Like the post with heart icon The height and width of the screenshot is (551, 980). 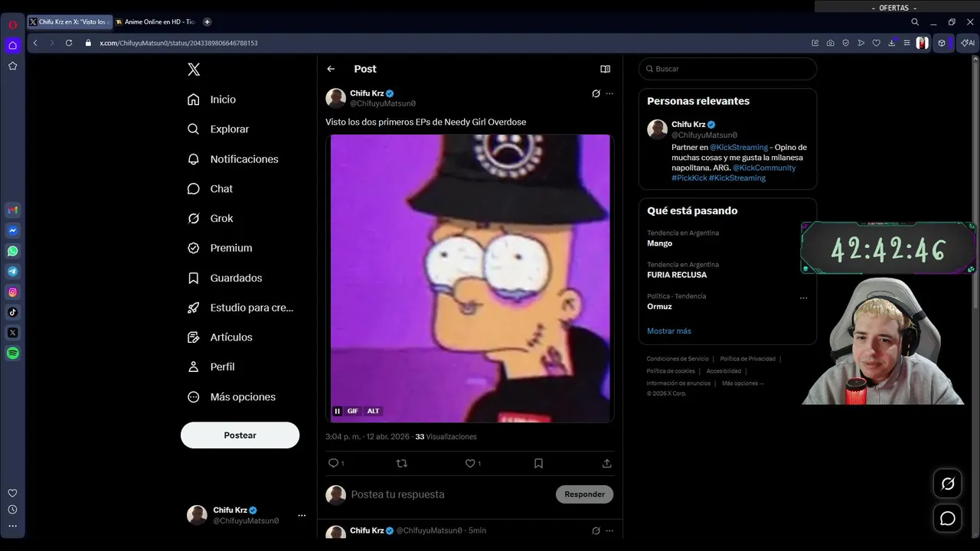point(471,463)
